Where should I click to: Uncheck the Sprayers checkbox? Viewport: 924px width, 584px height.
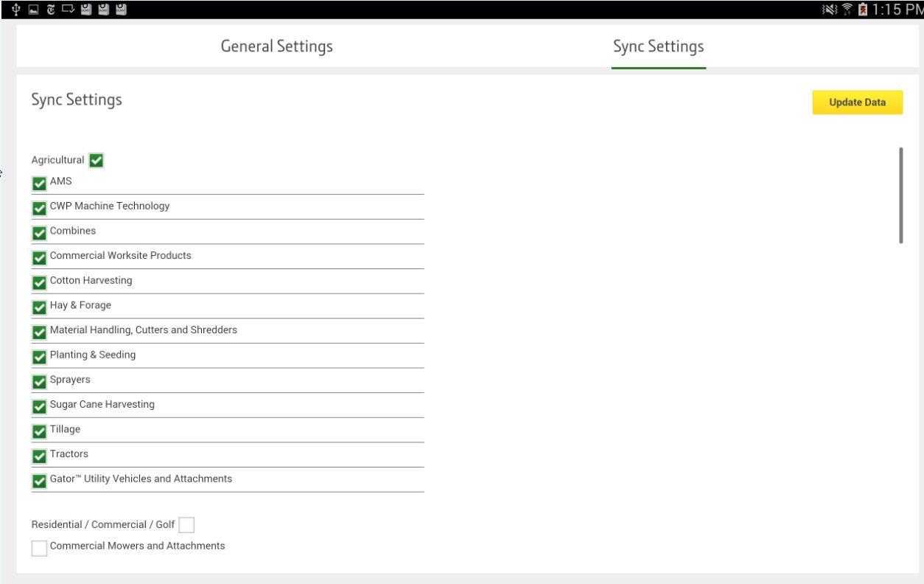tap(38, 379)
